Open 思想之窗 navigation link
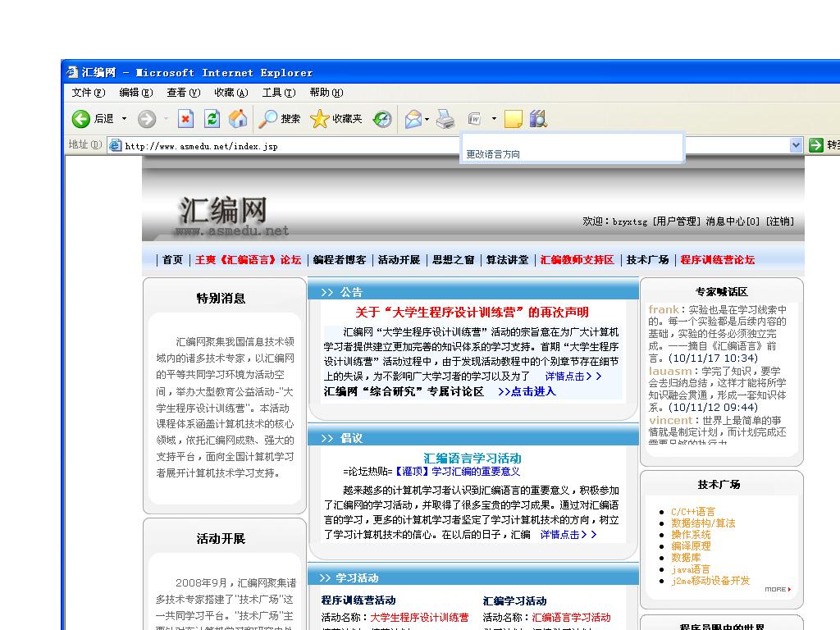 point(453,260)
